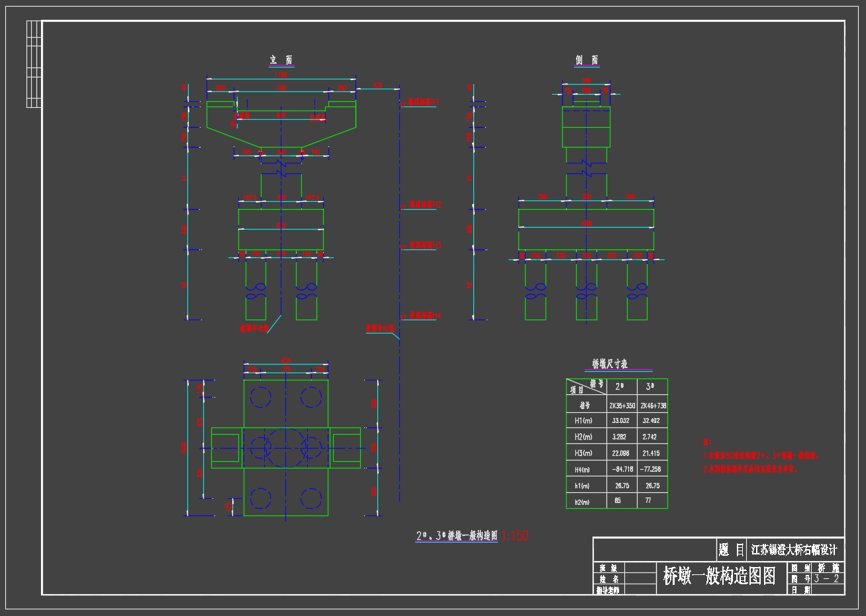This screenshot has height=616, width=866.
Task: Select the 325 dimension beside the elevation
Action: pos(378,85)
